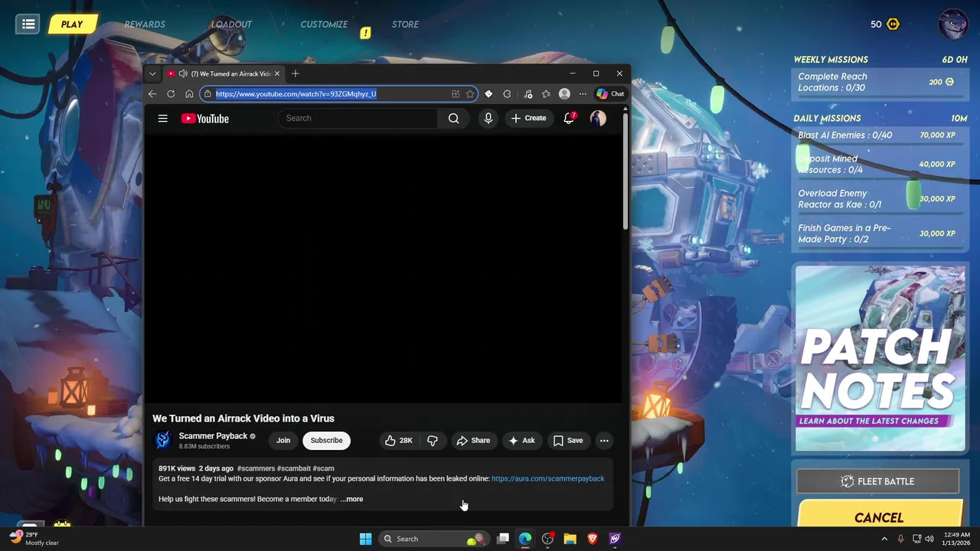
Task: Open more video actions ellipsis
Action: point(604,440)
